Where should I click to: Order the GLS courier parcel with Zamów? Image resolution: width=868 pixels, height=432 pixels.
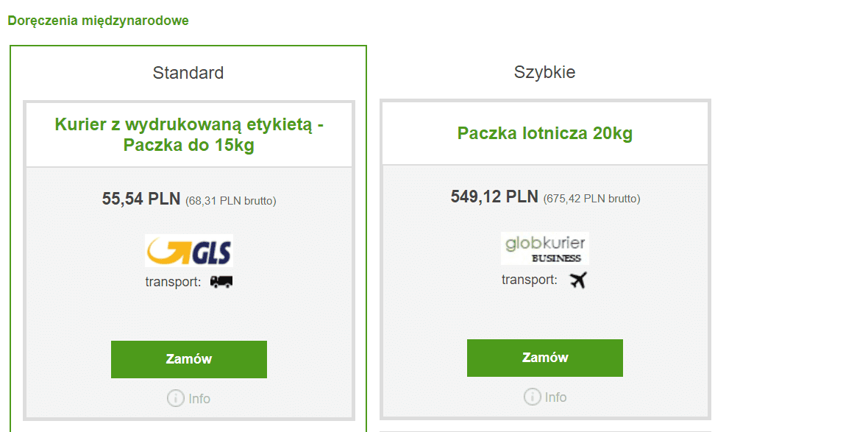tap(189, 359)
